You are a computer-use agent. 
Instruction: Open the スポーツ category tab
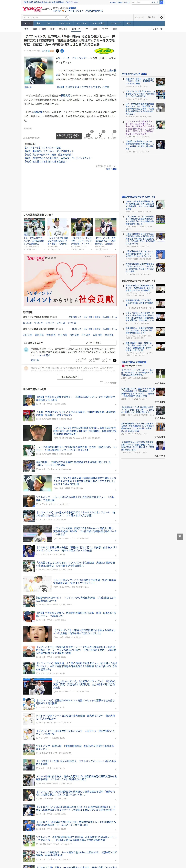tap(76, 29)
